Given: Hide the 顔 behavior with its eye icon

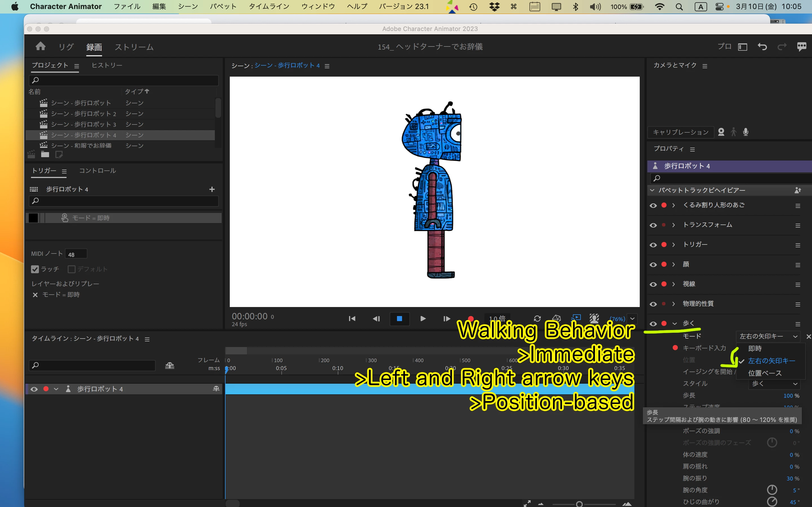Looking at the screenshot, I should 653,264.
